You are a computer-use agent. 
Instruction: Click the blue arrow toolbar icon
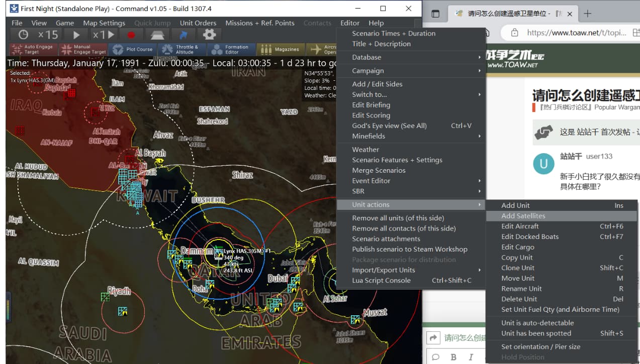point(184,35)
